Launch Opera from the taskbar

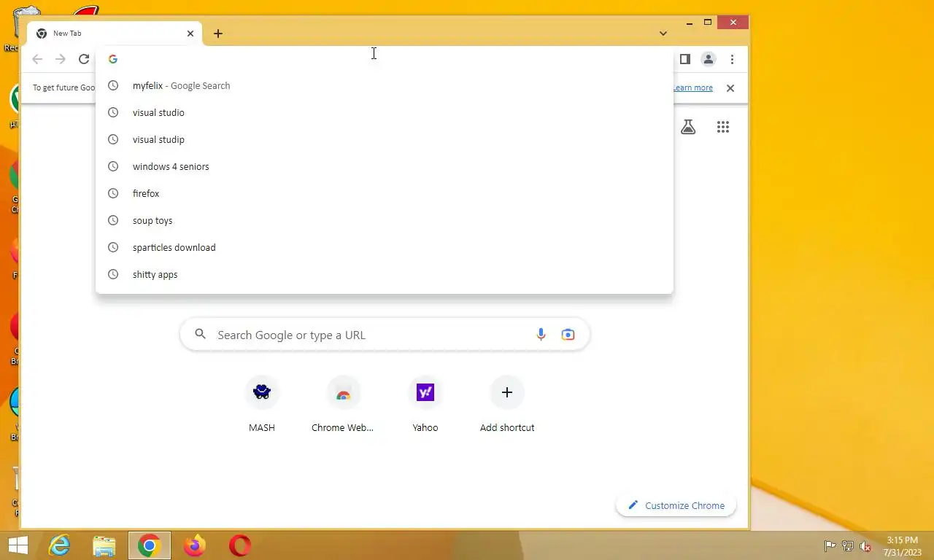coord(240,545)
